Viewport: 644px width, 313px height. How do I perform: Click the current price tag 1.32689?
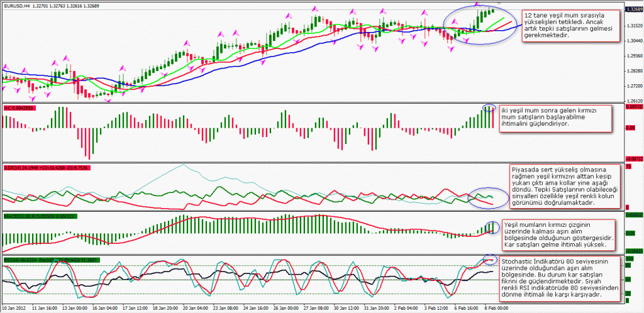pyautogui.click(x=634, y=10)
